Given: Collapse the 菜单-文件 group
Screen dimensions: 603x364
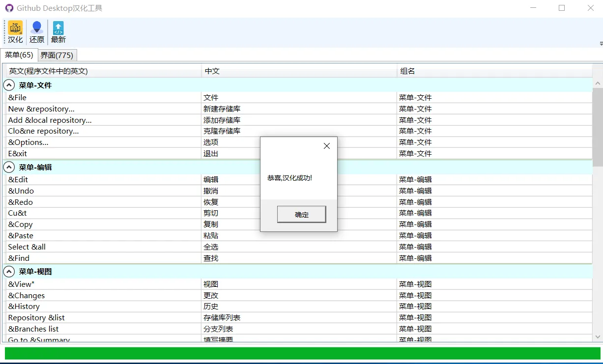Looking at the screenshot, I should (x=9, y=85).
